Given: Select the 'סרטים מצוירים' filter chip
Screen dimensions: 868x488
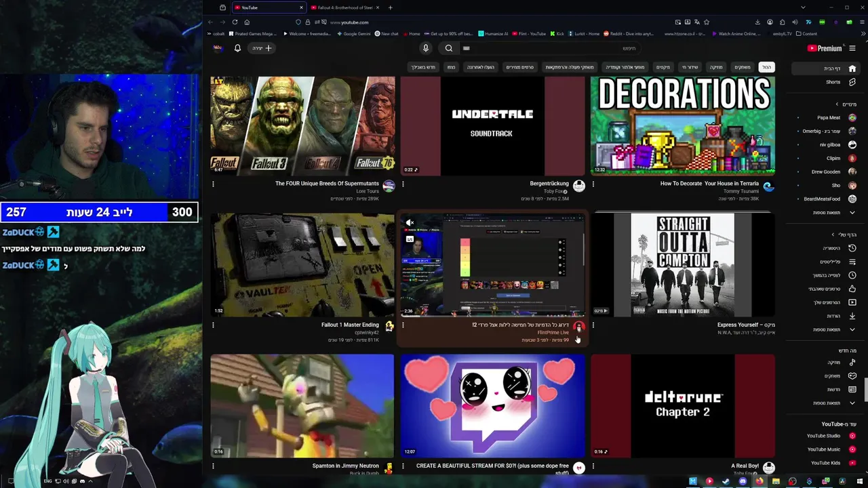Looking at the screenshot, I should pyautogui.click(x=520, y=67).
